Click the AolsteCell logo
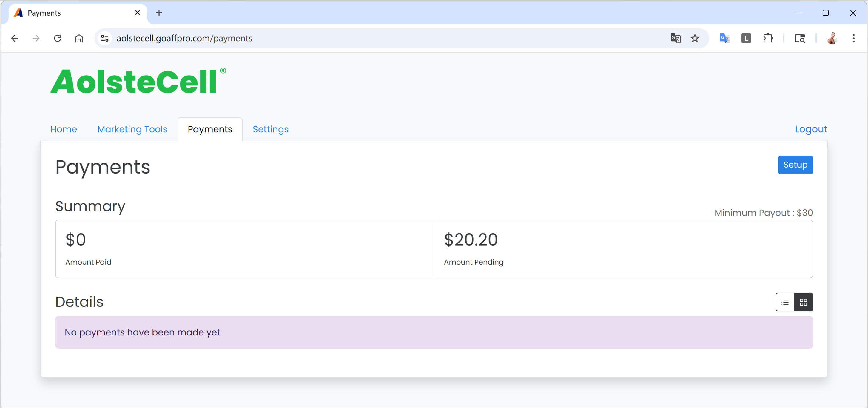Screen dimensions: 868x408 click(x=138, y=81)
